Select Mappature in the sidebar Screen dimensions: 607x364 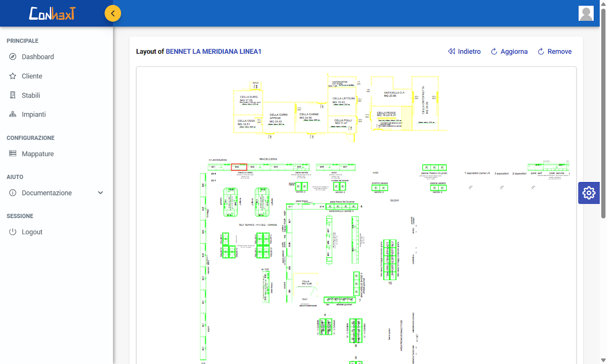pos(38,154)
